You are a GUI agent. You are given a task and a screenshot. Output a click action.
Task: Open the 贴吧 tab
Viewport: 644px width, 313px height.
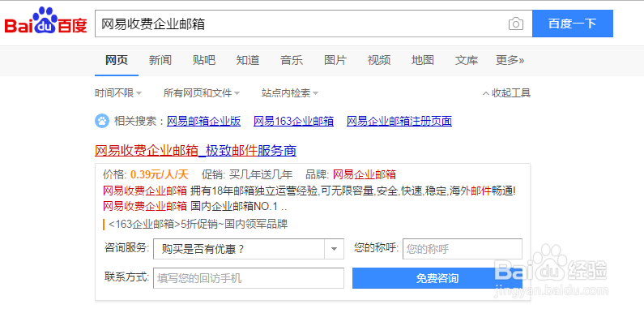pyautogui.click(x=204, y=61)
